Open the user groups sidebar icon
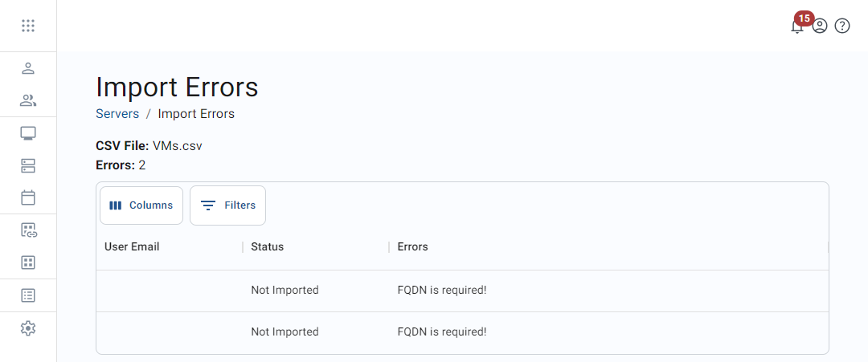 pyautogui.click(x=28, y=100)
